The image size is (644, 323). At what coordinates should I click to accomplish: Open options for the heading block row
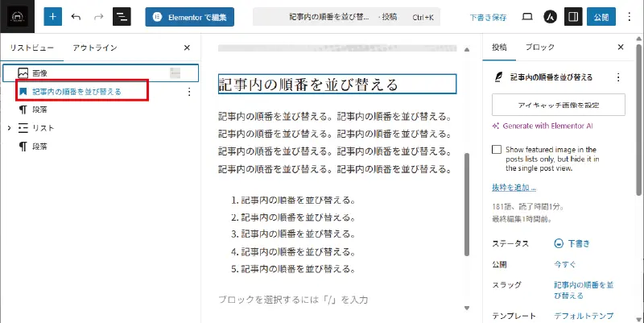[189, 92]
